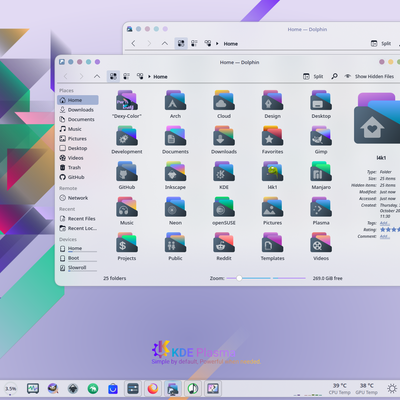The image size is (400, 400).
Task: Switch to Details view mode in front window
Action: point(140,76)
